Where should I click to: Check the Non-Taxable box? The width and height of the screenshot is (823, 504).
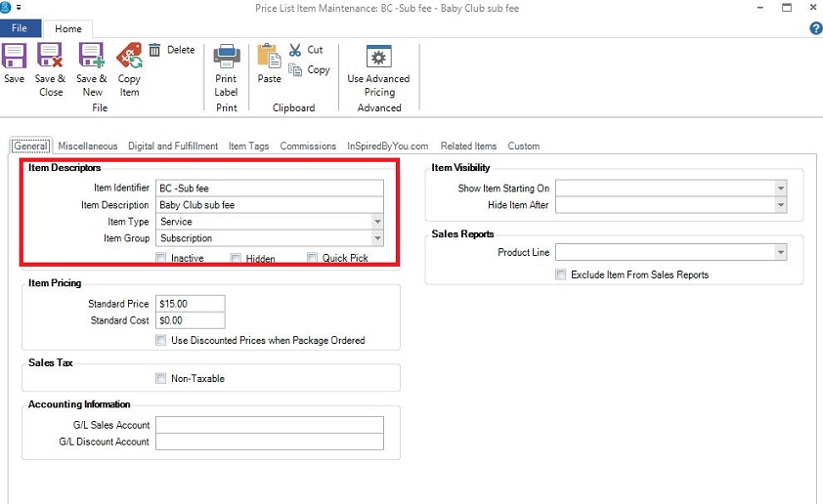click(161, 379)
